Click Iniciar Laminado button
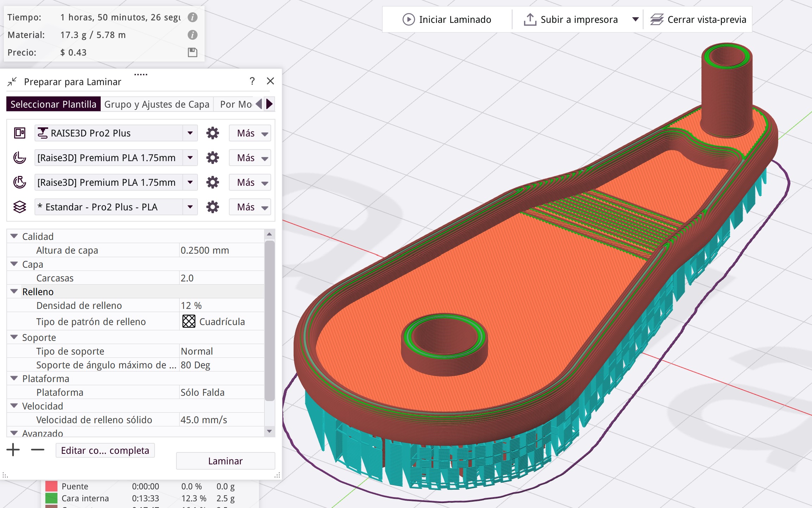 coord(447,19)
